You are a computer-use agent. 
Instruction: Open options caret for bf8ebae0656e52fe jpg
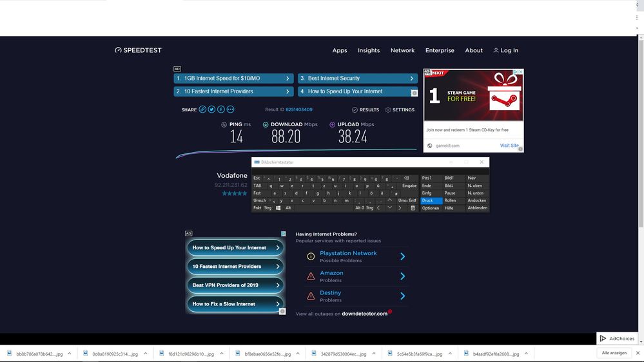click(x=298, y=354)
